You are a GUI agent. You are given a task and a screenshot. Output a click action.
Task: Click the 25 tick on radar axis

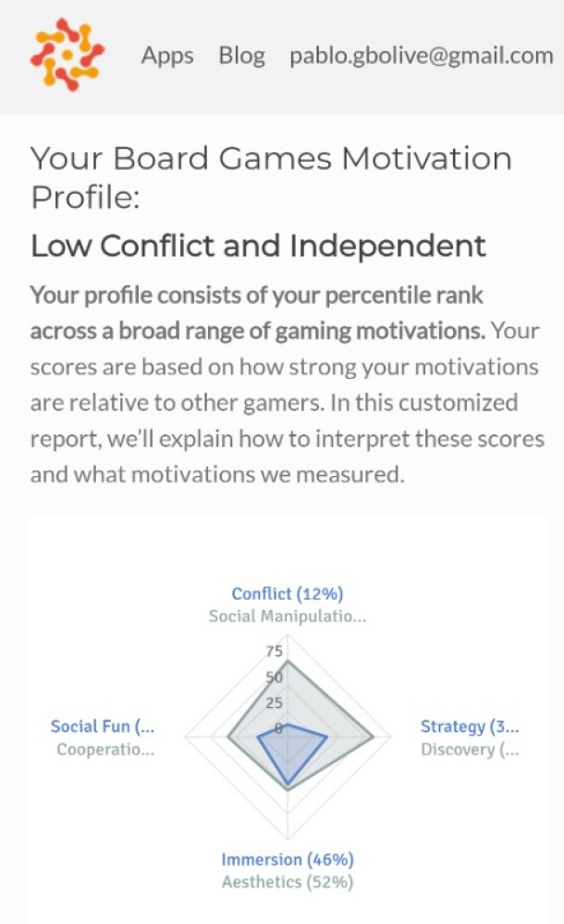274,703
